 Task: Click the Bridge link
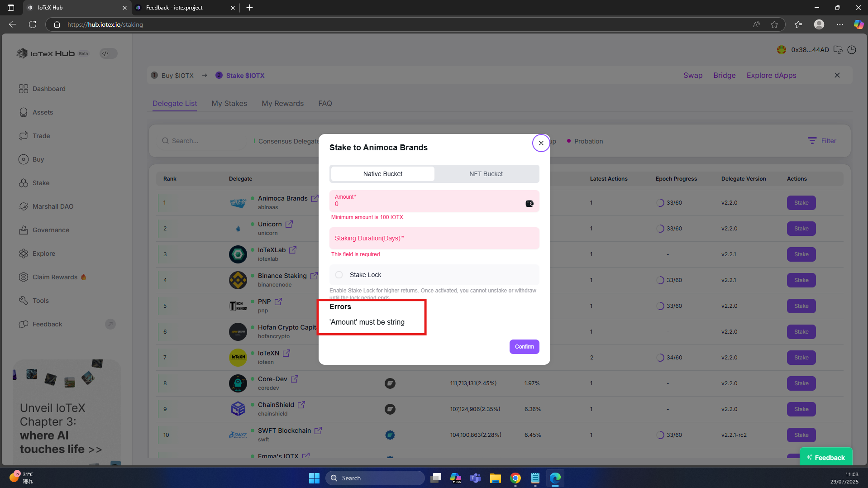coord(724,75)
